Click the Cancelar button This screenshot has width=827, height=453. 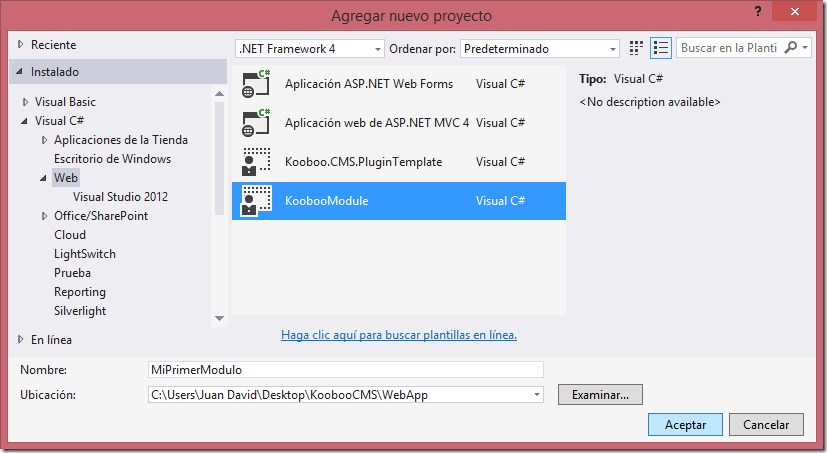click(x=766, y=425)
